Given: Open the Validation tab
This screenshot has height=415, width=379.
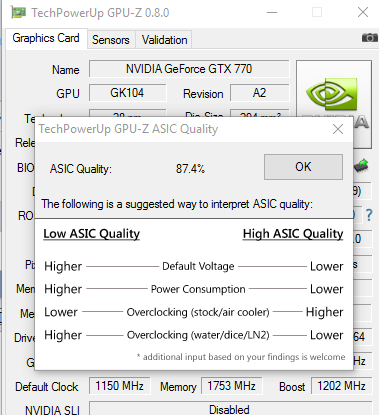Looking at the screenshot, I should [164, 40].
